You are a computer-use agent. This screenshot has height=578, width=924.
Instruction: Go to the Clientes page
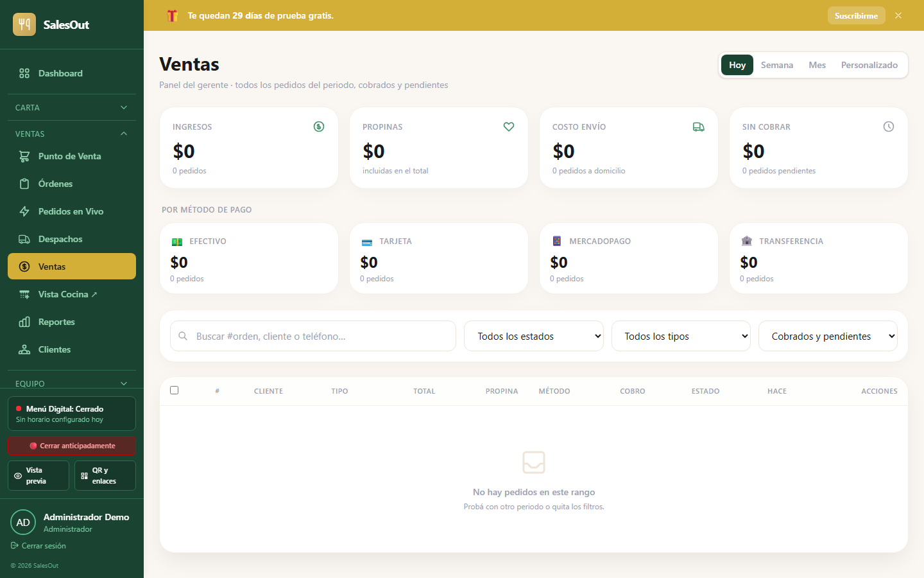(72, 349)
